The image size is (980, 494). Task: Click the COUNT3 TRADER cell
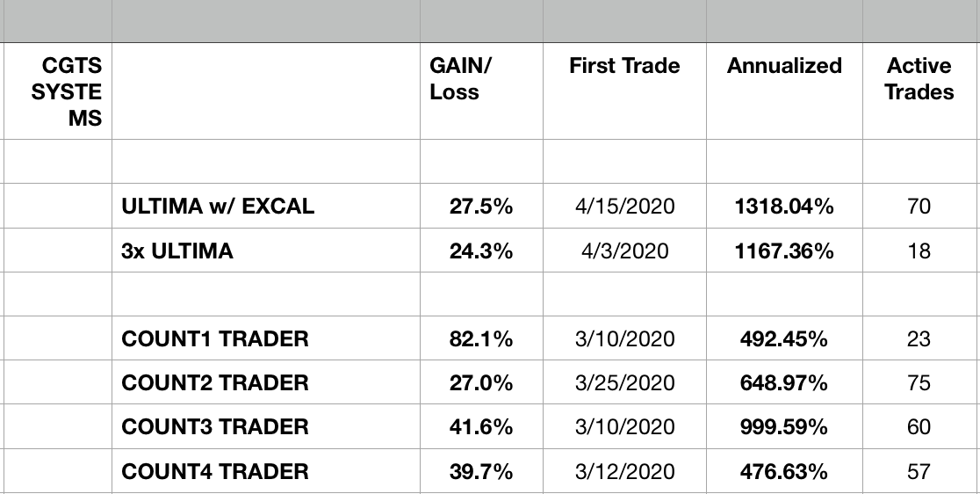tap(215, 427)
